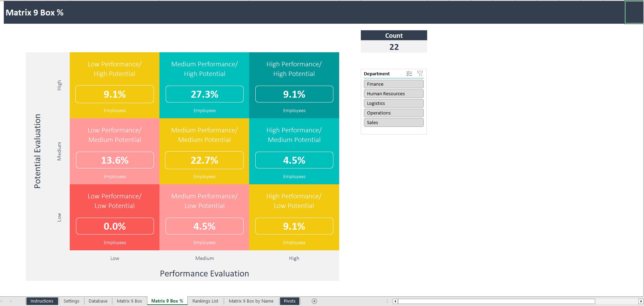The image size is (644, 306).
Task: Enable multi-select on the Department slicer
Action: 409,74
